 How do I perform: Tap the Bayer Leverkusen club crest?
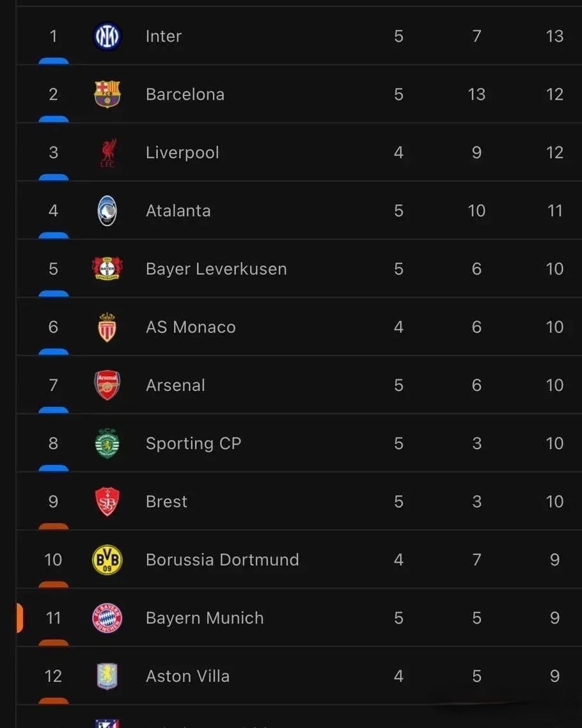[107, 269]
